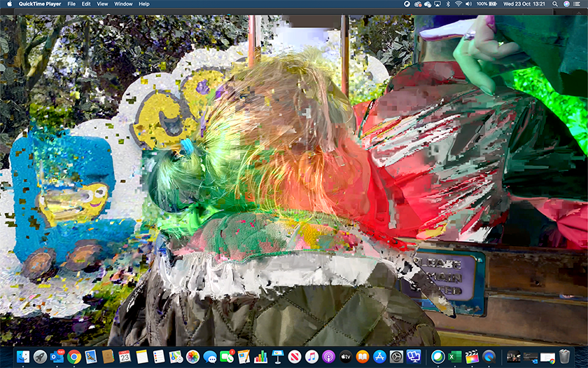Show battery status at 100%
The height and width of the screenshot is (368, 588).
tap(486, 4)
